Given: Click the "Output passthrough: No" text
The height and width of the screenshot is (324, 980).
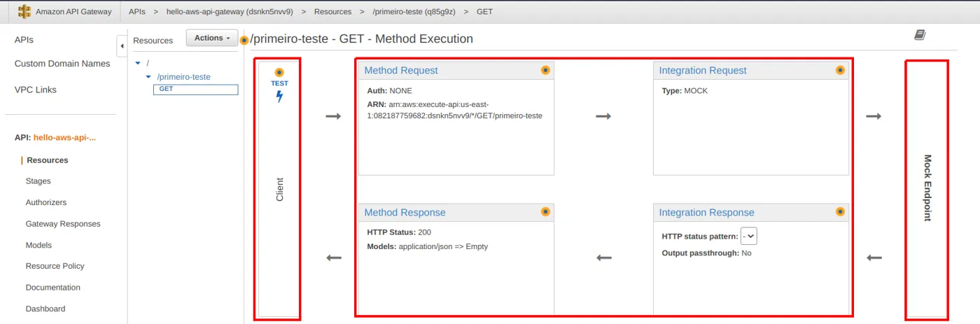Looking at the screenshot, I should pos(706,253).
